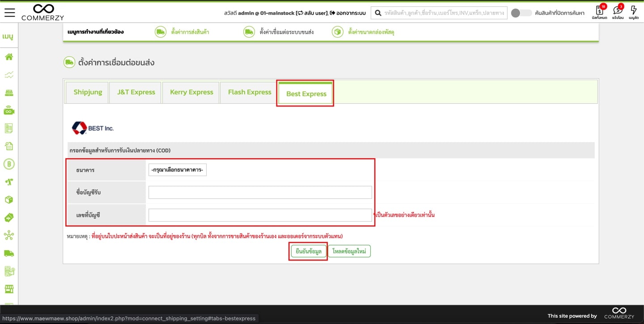This screenshot has height=324, width=644.
Task: Open the discount tag sidebar icon
Action: coord(9,218)
